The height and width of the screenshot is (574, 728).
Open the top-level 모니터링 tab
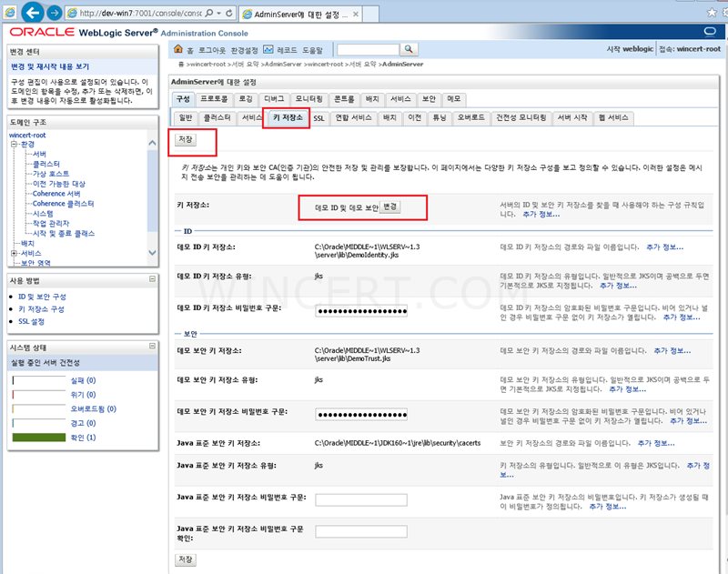[308, 99]
